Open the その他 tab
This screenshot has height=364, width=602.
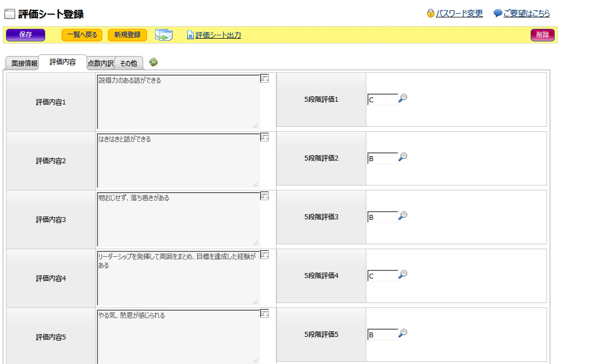[128, 64]
